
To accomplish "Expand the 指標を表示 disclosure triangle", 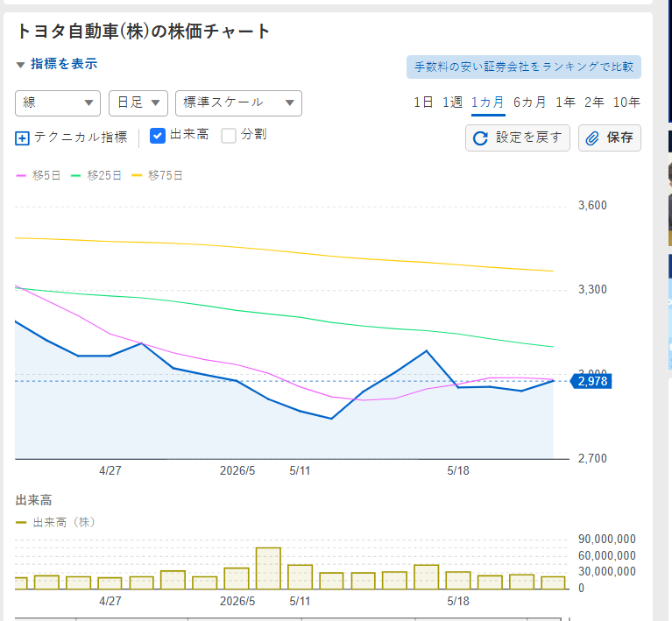I will (x=20, y=65).
